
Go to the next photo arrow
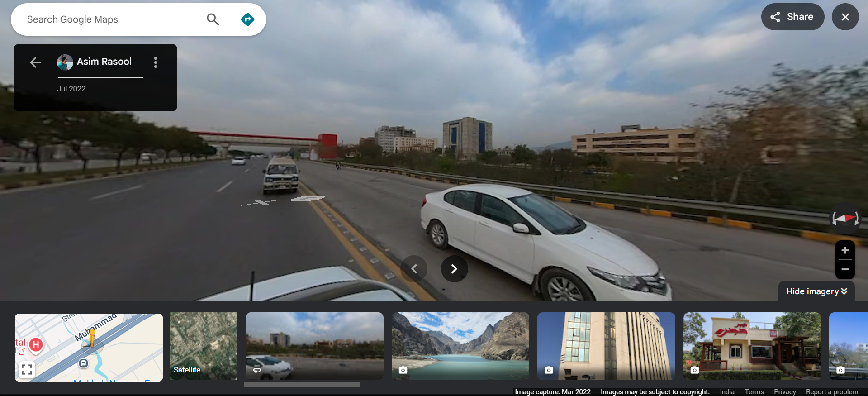click(454, 269)
